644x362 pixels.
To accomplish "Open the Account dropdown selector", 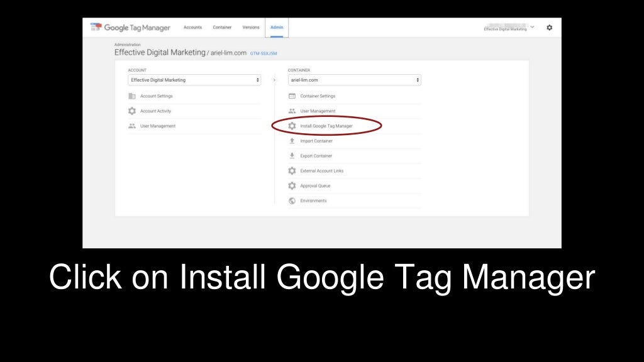I will click(x=194, y=80).
